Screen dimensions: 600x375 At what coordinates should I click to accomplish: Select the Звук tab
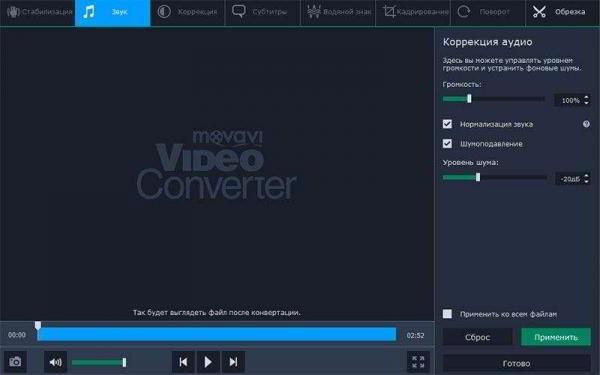(x=112, y=12)
